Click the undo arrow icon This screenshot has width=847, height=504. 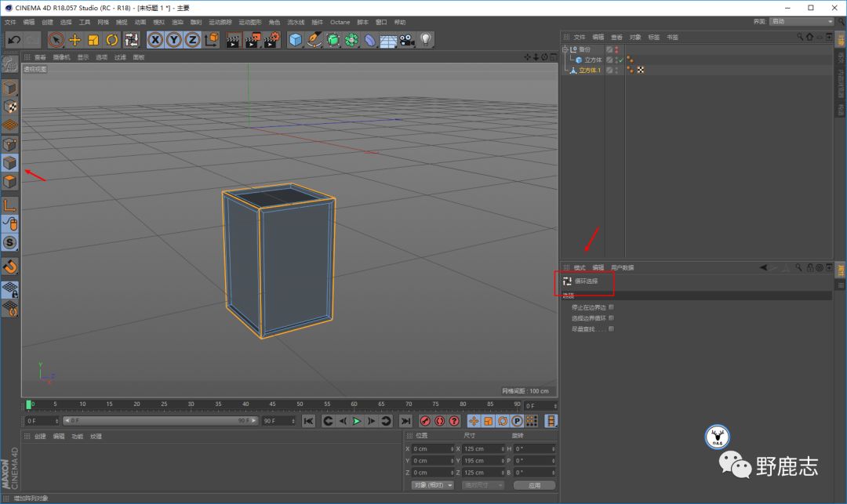[14, 39]
